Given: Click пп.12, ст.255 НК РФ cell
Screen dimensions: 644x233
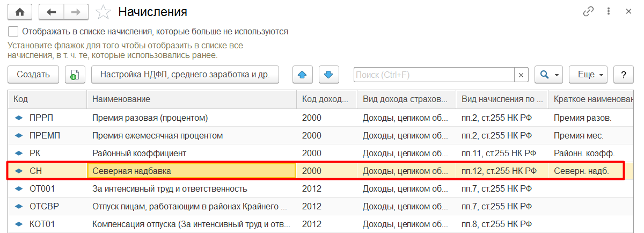Looking at the screenshot, I should point(502,171).
